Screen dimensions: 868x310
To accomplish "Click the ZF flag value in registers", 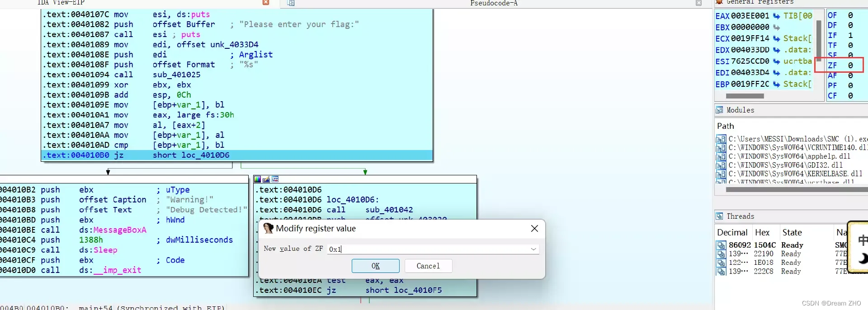I will (850, 65).
